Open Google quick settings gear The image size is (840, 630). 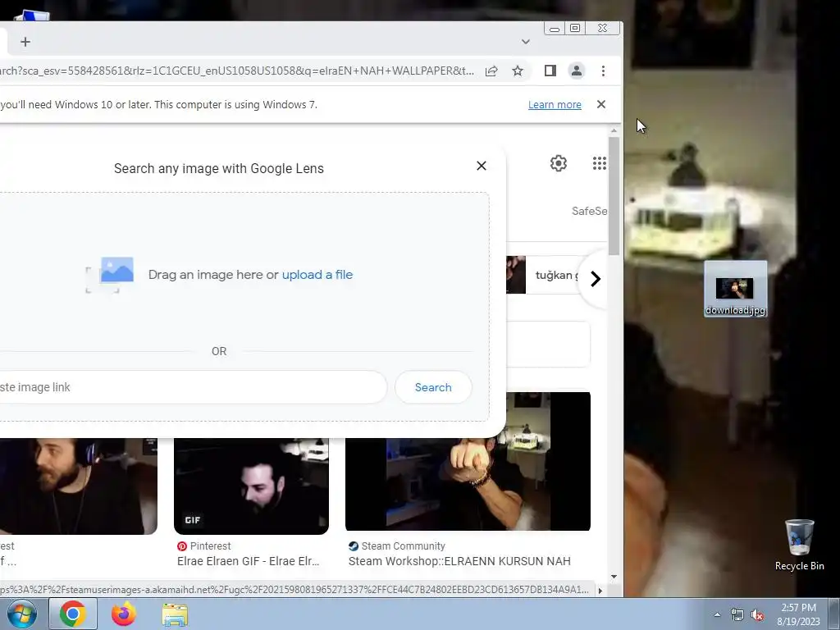point(558,163)
